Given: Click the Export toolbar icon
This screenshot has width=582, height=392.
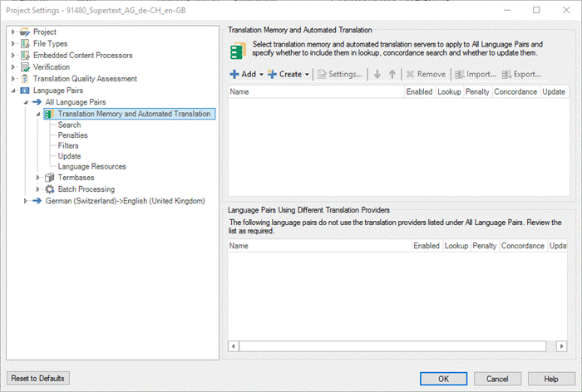Looking at the screenshot, I should pos(506,74).
